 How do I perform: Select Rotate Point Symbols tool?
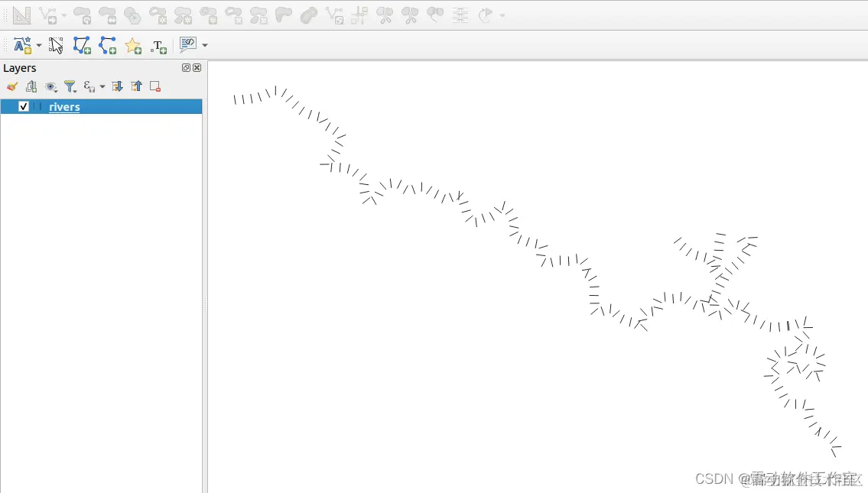(x=486, y=15)
